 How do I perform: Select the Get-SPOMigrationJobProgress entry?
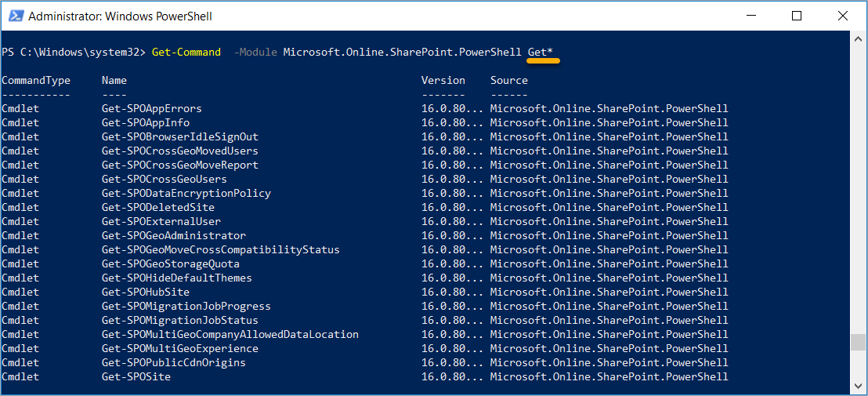click(x=186, y=307)
